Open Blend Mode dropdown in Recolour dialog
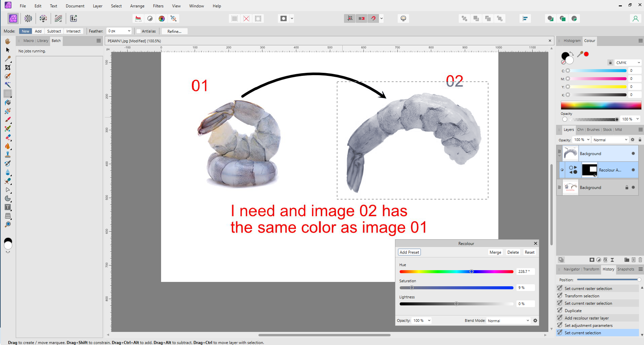The height and width of the screenshot is (345, 644). 508,321
